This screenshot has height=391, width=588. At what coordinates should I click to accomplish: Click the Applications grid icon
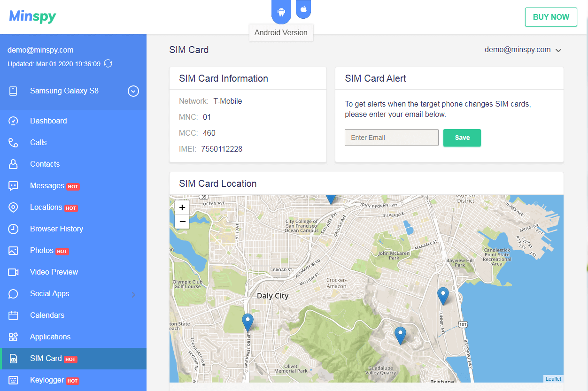(13, 337)
